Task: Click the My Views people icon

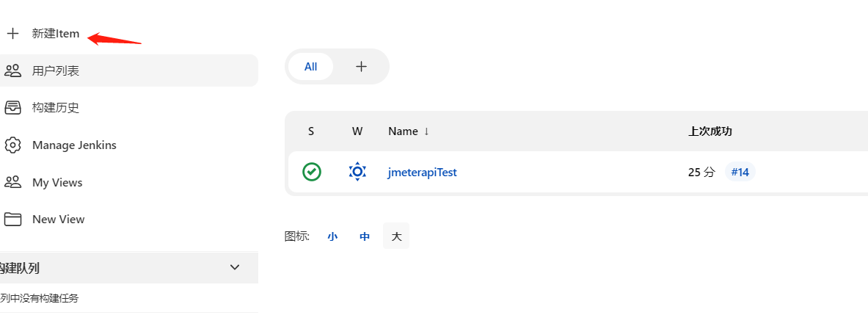Action: (12, 182)
